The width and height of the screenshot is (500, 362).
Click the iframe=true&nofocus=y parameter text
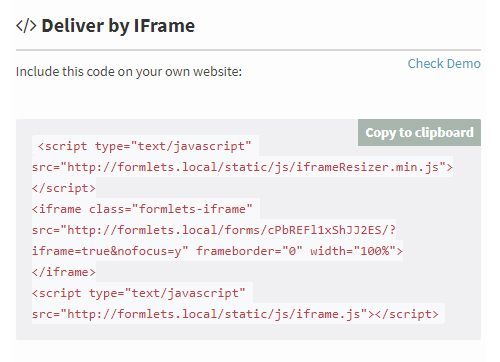tap(110, 251)
